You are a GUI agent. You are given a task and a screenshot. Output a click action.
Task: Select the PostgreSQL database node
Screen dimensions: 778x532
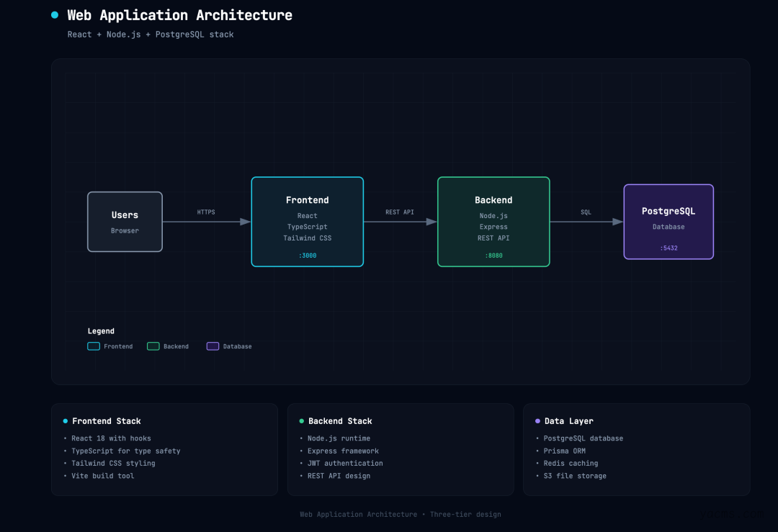(669, 222)
